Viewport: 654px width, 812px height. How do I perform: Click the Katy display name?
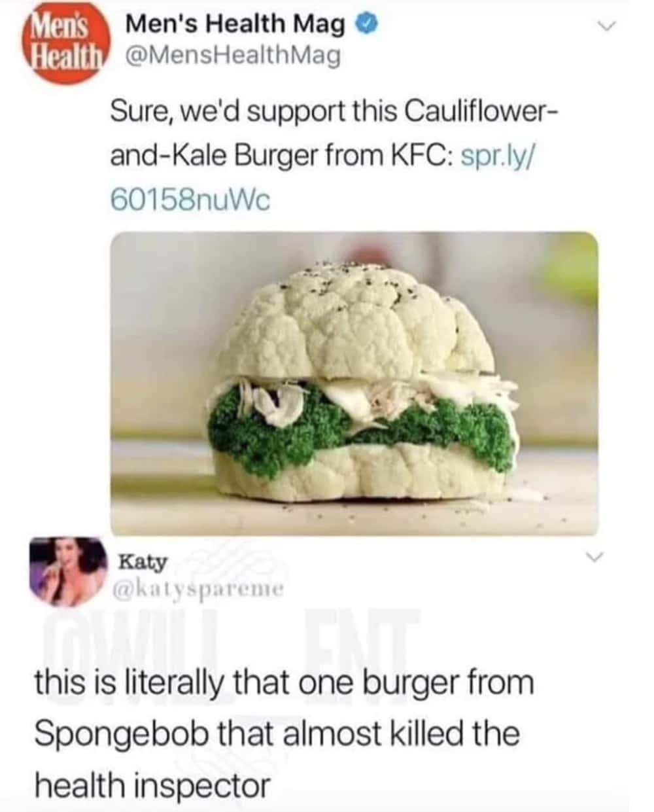(143, 563)
